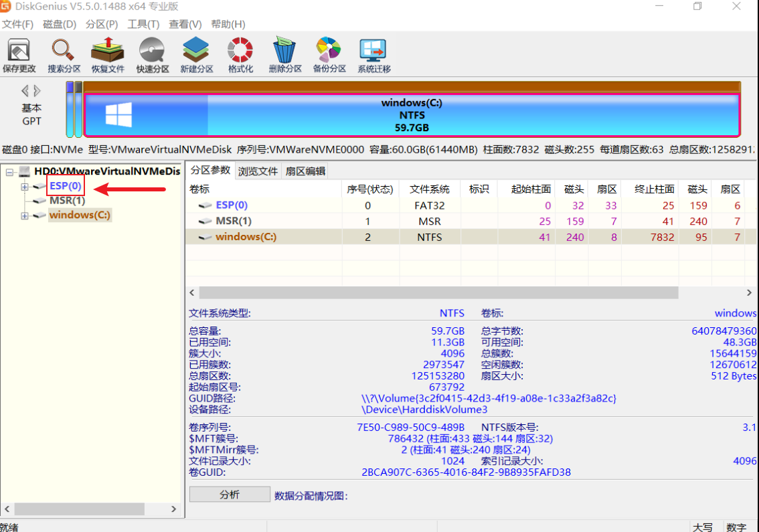The image size is (759, 532).
Task: Switch to Partition Parameters (分区参数) tab
Action: 210,171
